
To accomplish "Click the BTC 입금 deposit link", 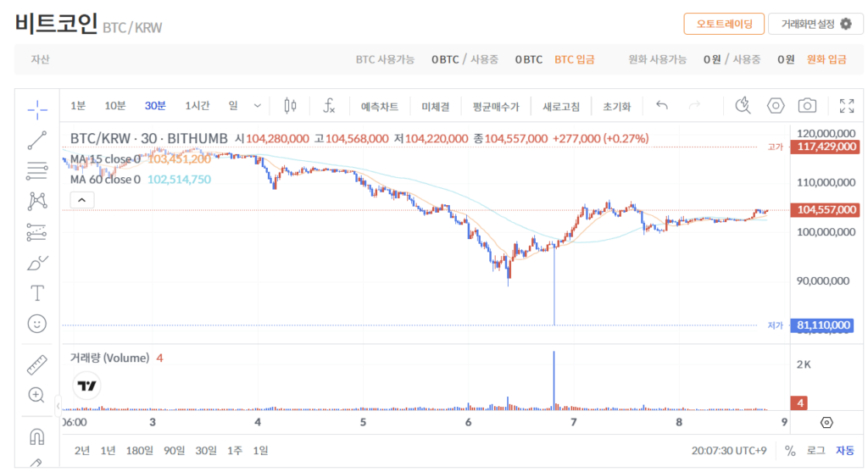I will pos(575,59).
